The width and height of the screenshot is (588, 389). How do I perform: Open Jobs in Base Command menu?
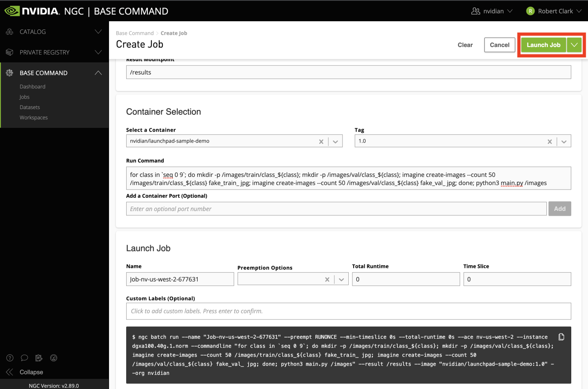pyautogui.click(x=24, y=97)
